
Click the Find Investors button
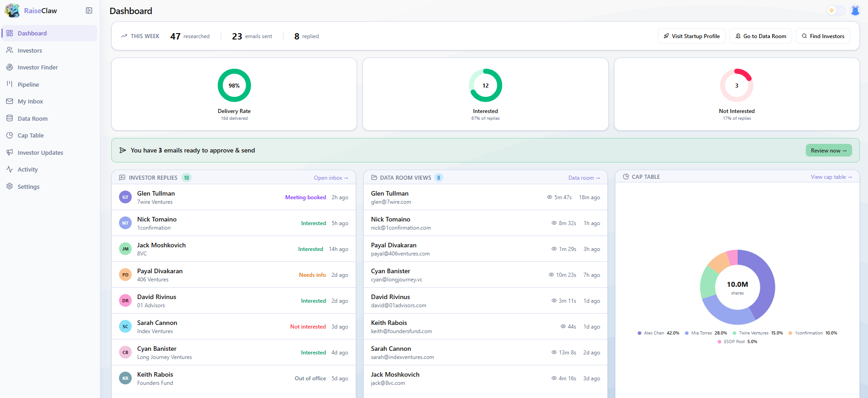(x=823, y=36)
